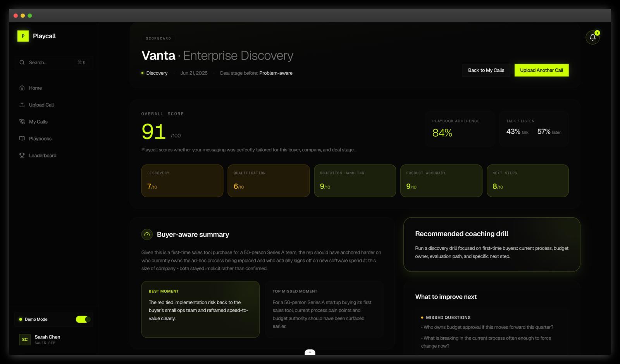Click Sarah Chen's SC avatar
The height and width of the screenshot is (364, 620).
point(25,340)
